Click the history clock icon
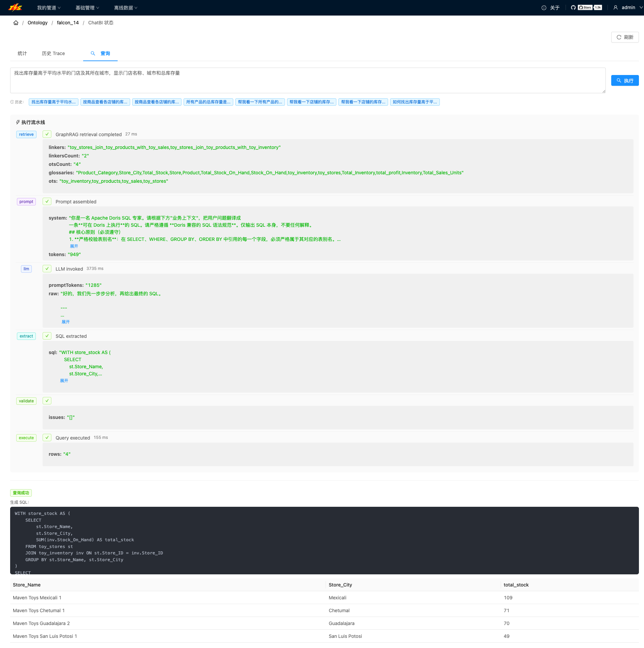Screen dimensions: 644x648 (12, 102)
